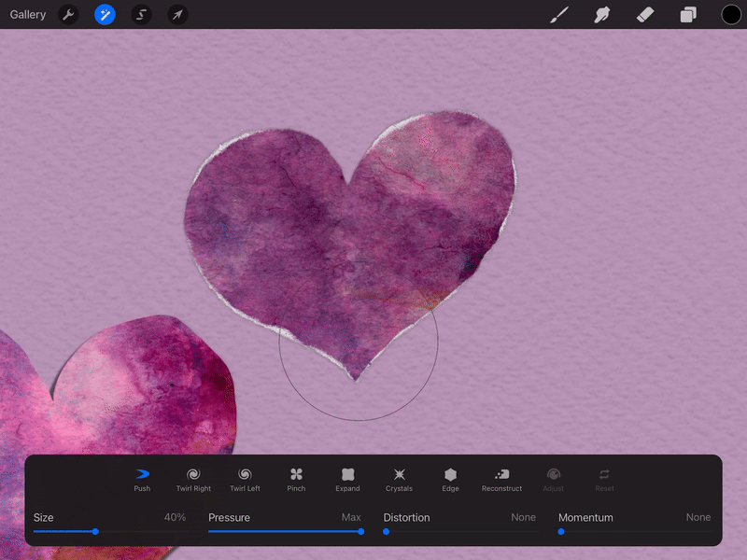The height and width of the screenshot is (560, 747).
Task: Open the black color swatch picker
Action: [x=731, y=15]
